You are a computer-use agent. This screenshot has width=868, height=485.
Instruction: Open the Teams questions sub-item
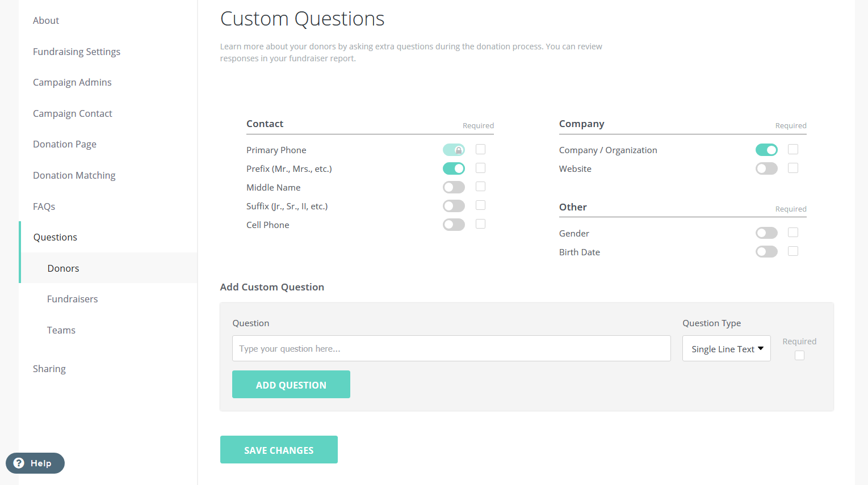pos(61,330)
